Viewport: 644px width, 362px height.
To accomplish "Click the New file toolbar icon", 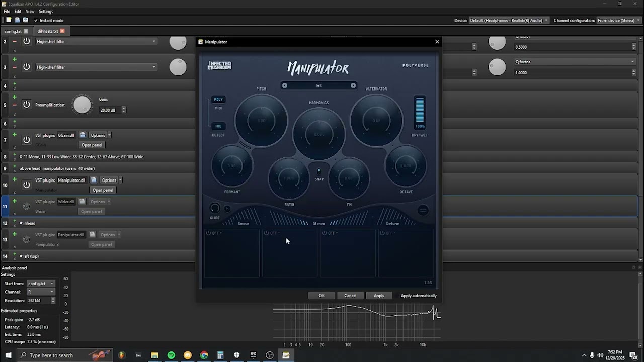I will (8, 20).
